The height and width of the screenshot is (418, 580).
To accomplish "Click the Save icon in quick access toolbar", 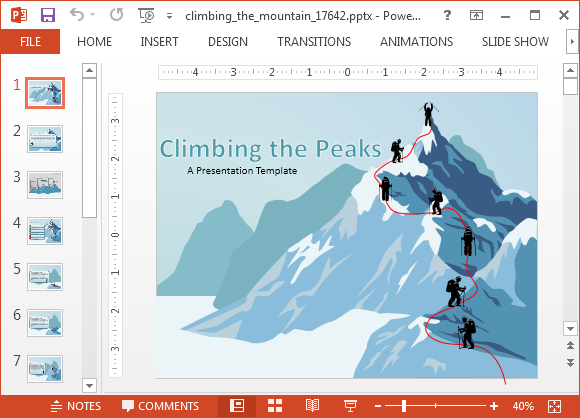I will coord(48,15).
